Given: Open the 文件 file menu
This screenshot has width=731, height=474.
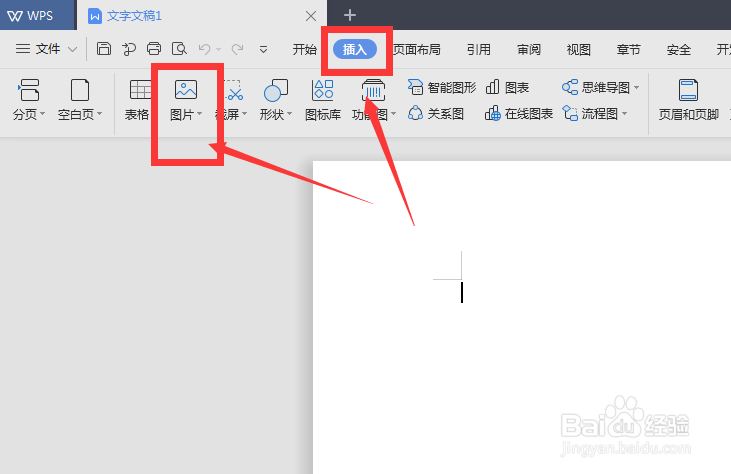Looking at the screenshot, I should pos(46,49).
